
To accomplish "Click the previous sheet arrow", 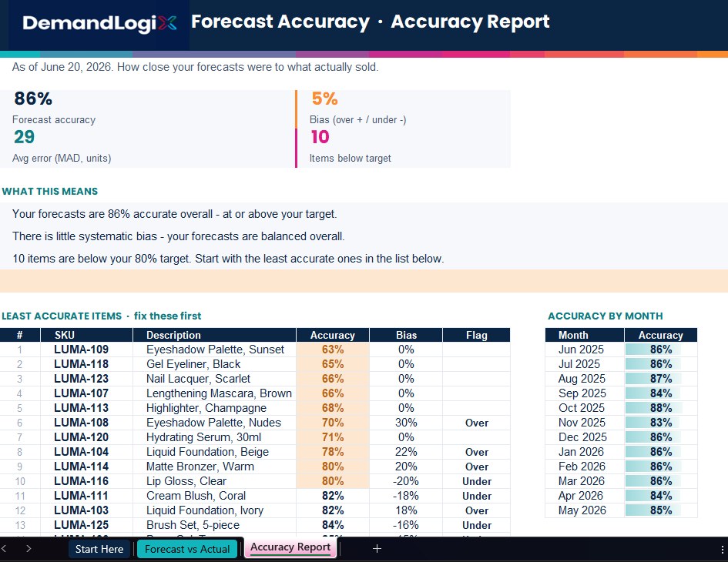I will [x=4, y=549].
